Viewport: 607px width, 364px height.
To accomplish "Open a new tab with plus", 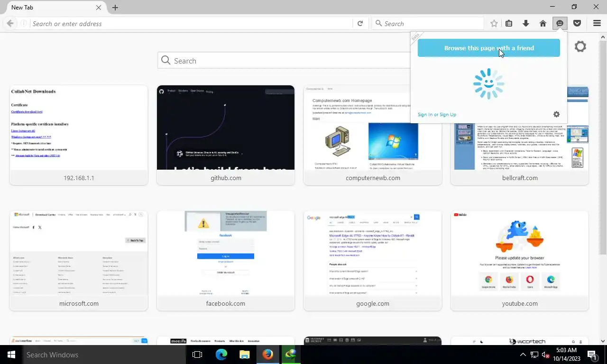I will pos(115,8).
